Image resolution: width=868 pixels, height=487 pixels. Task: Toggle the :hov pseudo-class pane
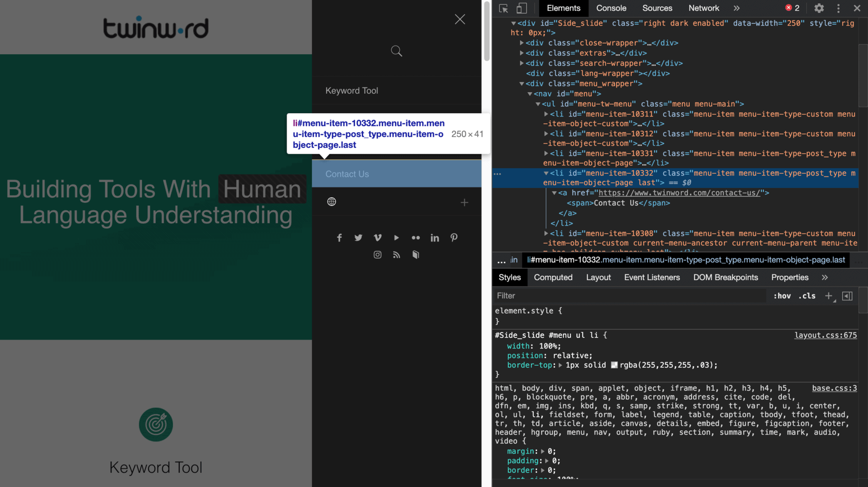(x=782, y=295)
